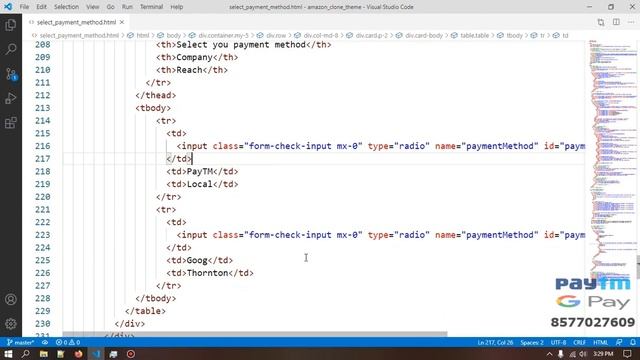Open notifications bell in status bar
Viewport: 640px width, 360px height.
(633, 342)
